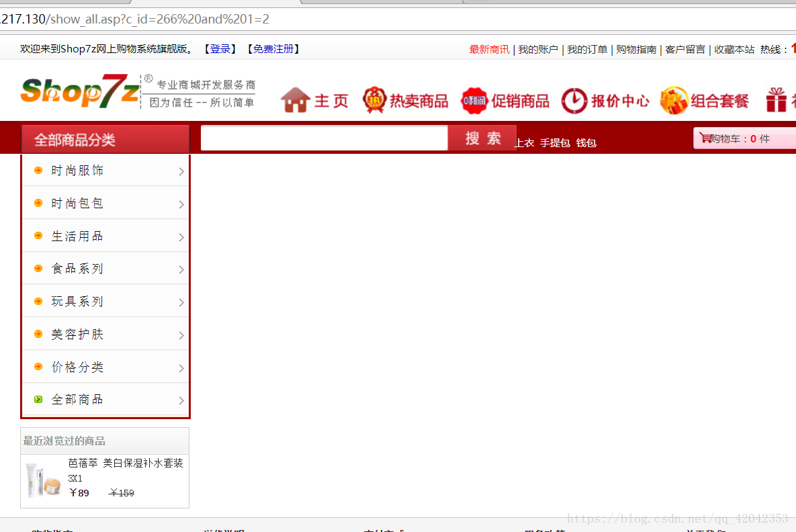The image size is (796, 532).
Task: Open the 全部商品分类 category header
Action: (x=105, y=139)
